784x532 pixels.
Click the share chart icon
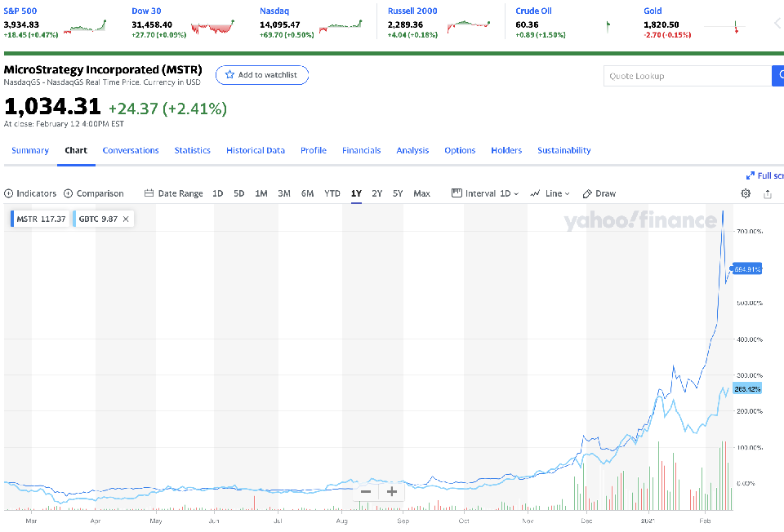click(768, 194)
